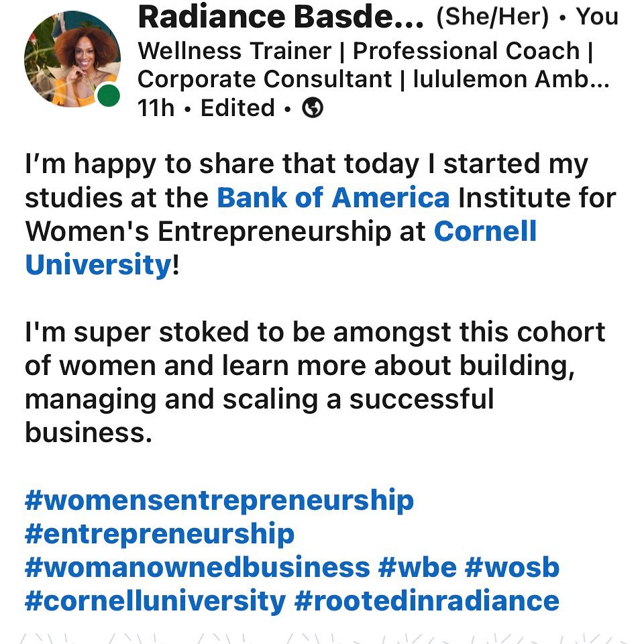Viewport: 644px width, 644px height.
Task: Click the green online status dot
Action: pyautogui.click(x=107, y=95)
